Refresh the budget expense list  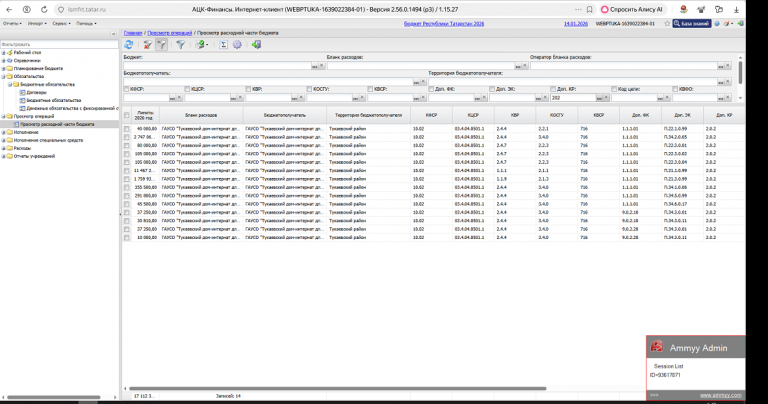(128, 45)
